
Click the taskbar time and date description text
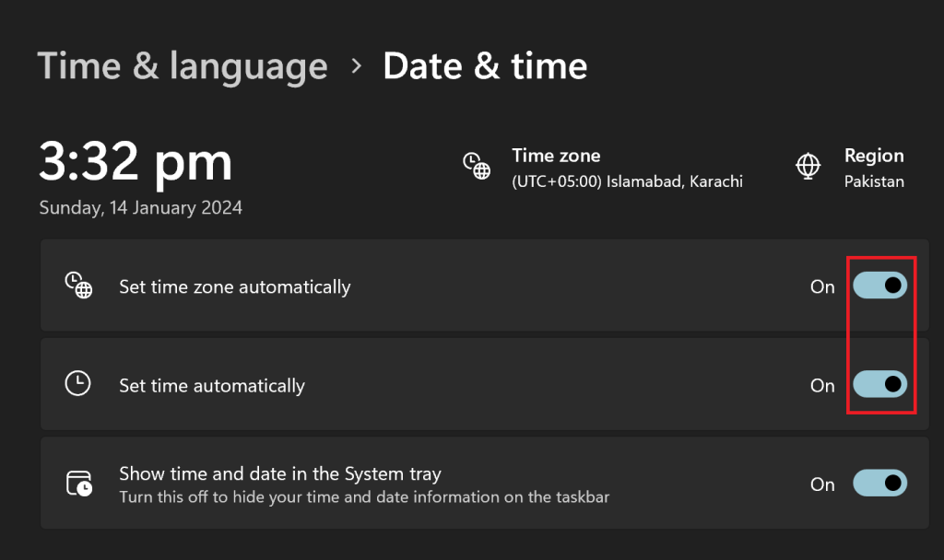364,497
